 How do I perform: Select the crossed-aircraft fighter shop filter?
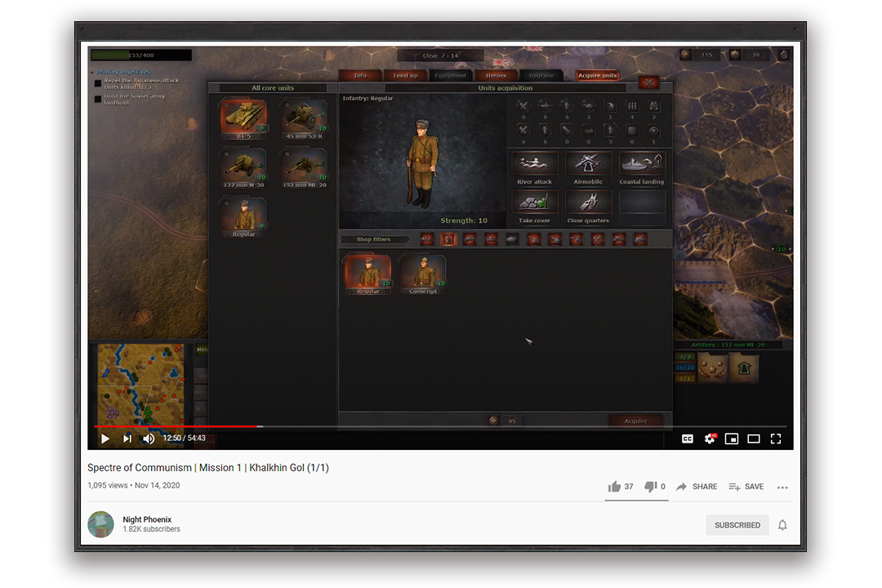597,240
